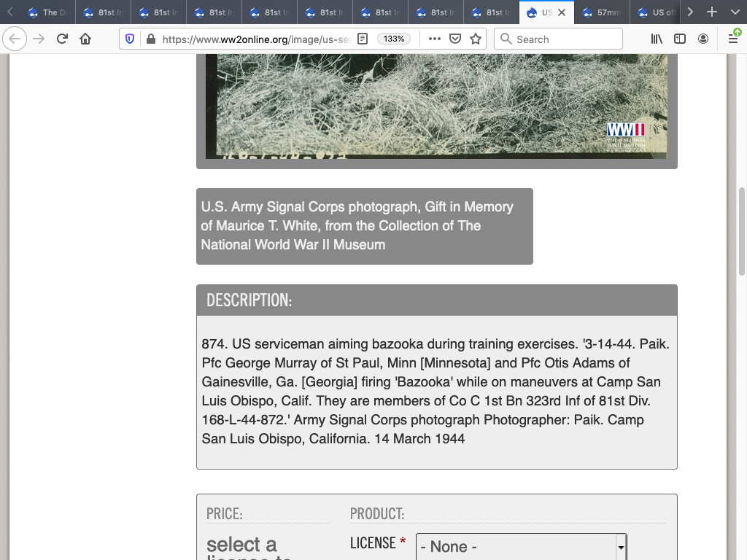Open page actions three-dot menu
Image resolution: width=747 pixels, height=560 pixels.
pyautogui.click(x=435, y=39)
